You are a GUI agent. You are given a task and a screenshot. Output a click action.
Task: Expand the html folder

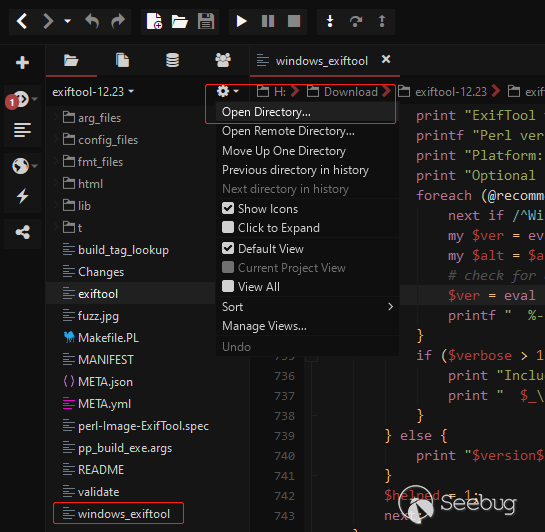tap(56, 183)
